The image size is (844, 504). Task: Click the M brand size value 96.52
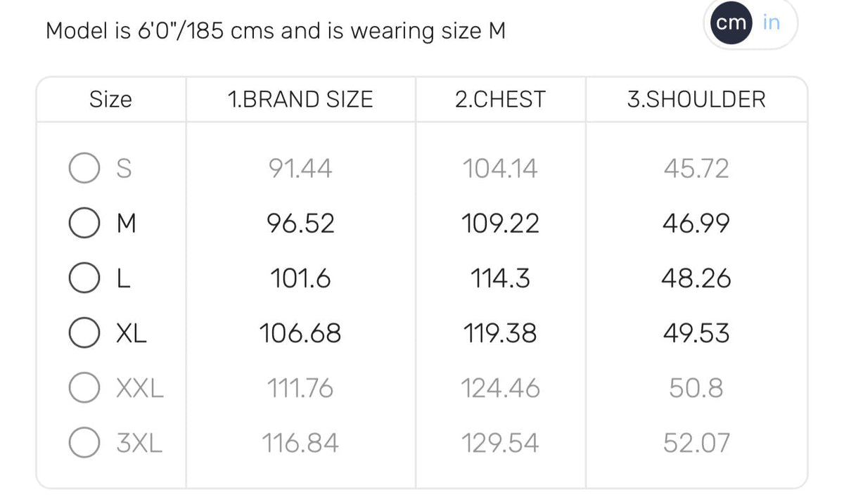tap(300, 224)
